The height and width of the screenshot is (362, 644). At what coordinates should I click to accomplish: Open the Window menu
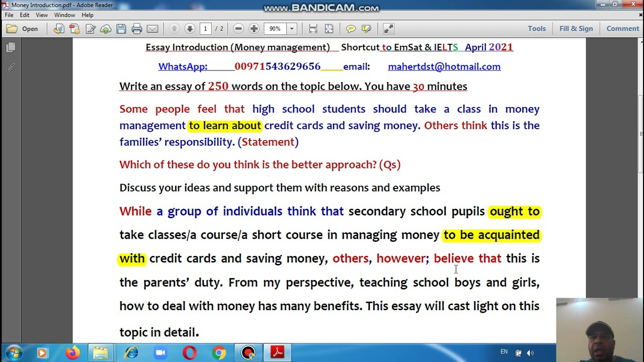click(x=64, y=15)
